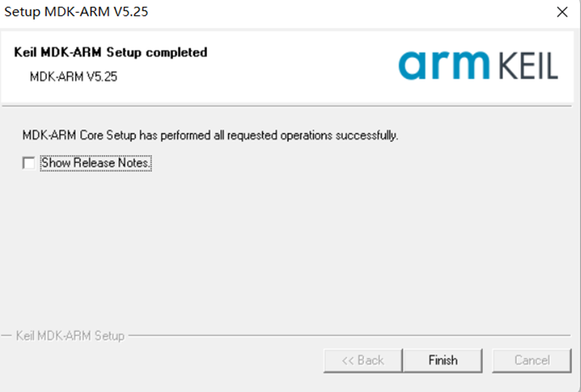Click the "MDK-ARM V5.25" version subheading
The height and width of the screenshot is (392, 581).
[x=73, y=76]
